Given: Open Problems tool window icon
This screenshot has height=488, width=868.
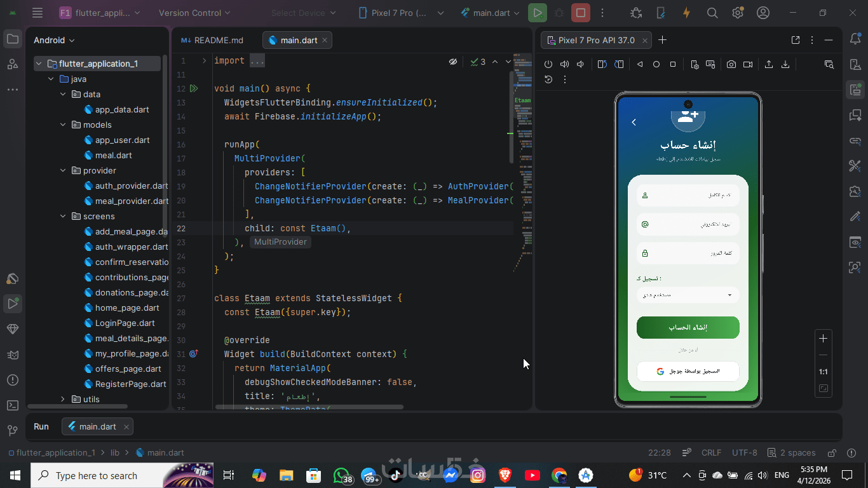Looking at the screenshot, I should 12,380.
